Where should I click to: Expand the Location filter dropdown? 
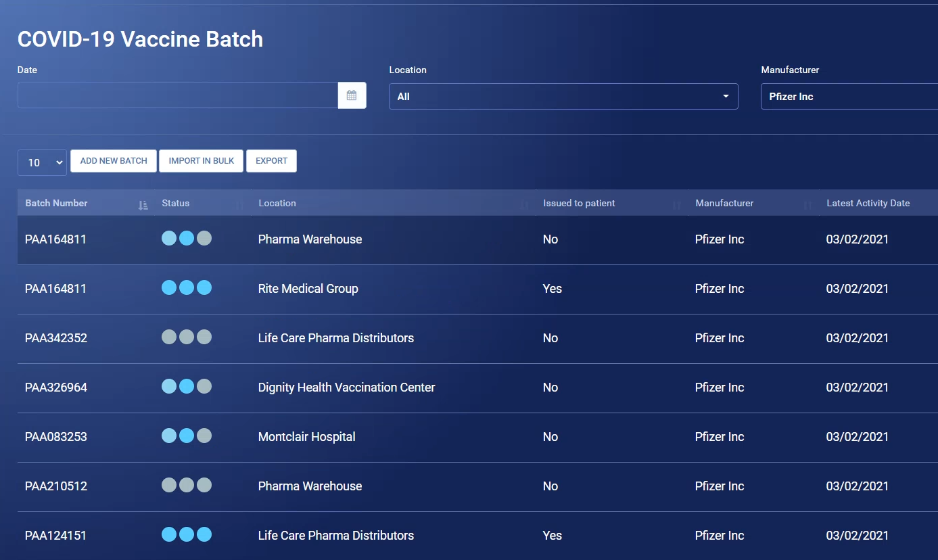click(563, 97)
